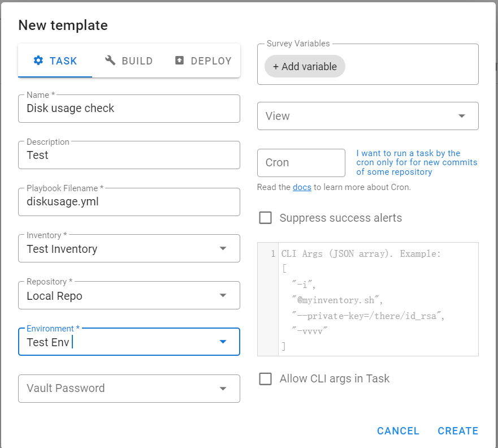Switch to the BUILD tab label
Screen dimensions: 498x448
point(137,61)
